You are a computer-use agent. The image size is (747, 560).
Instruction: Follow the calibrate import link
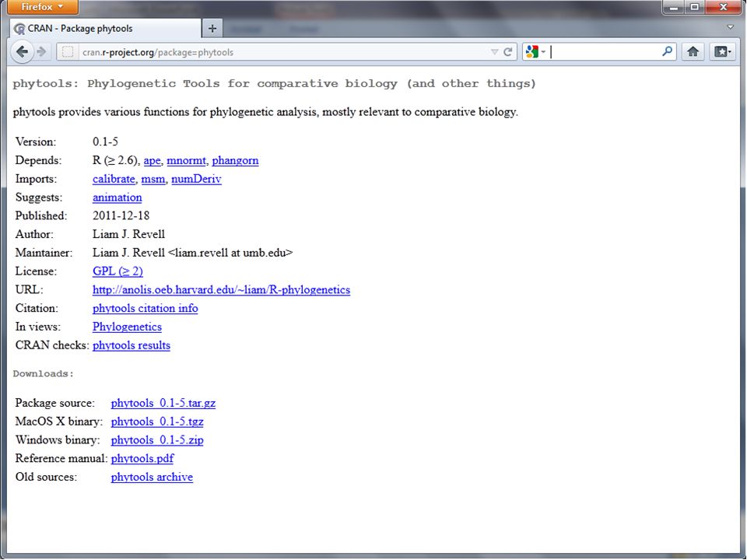[x=114, y=179]
